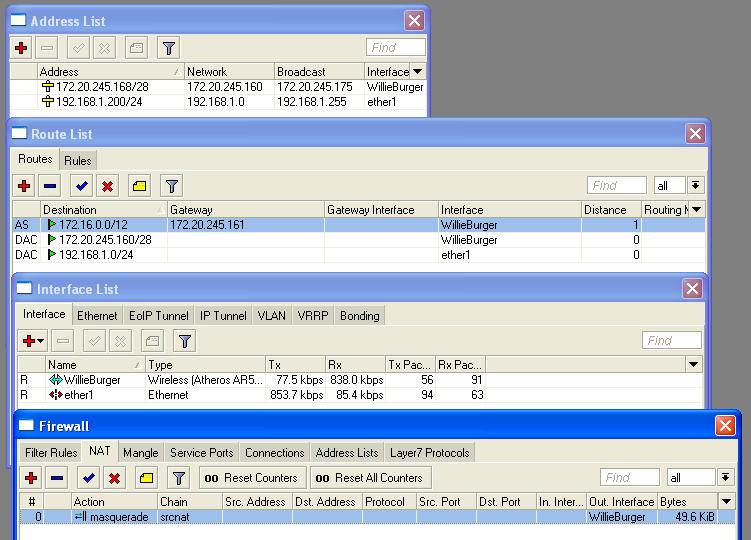The height and width of the screenshot is (540, 751).
Task: Click gateway 172.20.245.161 cell
Action: tap(246, 225)
